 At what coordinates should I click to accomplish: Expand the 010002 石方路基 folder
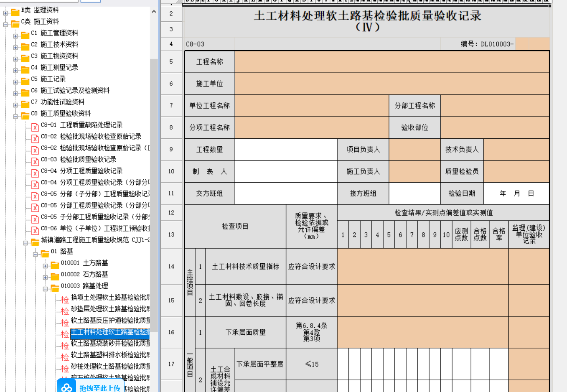coord(45,277)
